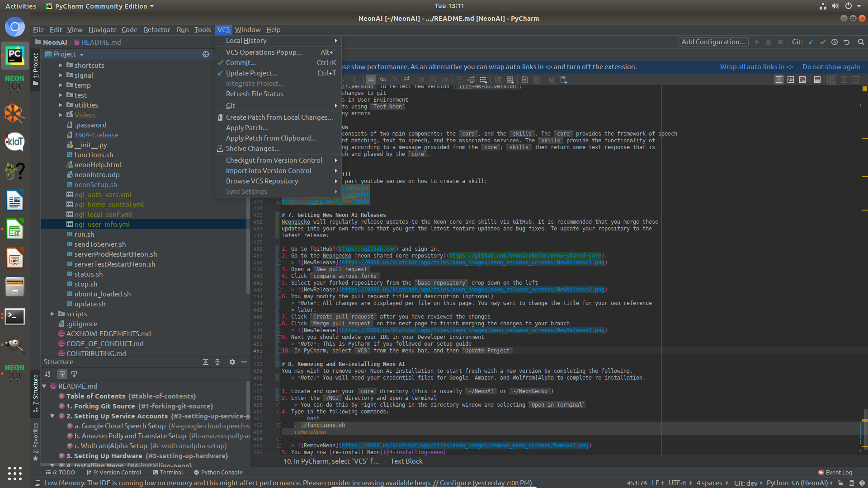The image size is (868, 488).
Task: Click the markdown list toolbar icon
Action: coord(483,80)
